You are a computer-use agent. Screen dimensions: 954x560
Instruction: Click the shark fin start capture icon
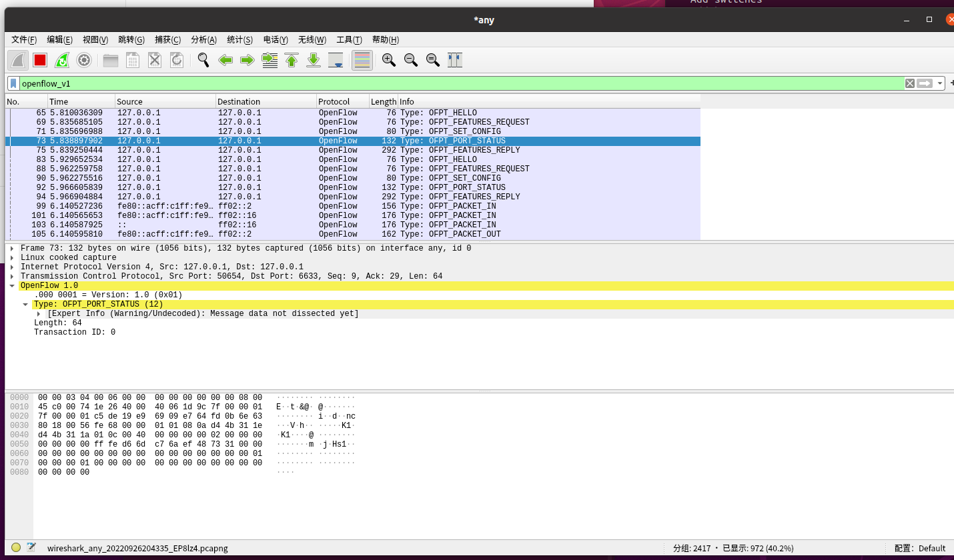point(18,60)
